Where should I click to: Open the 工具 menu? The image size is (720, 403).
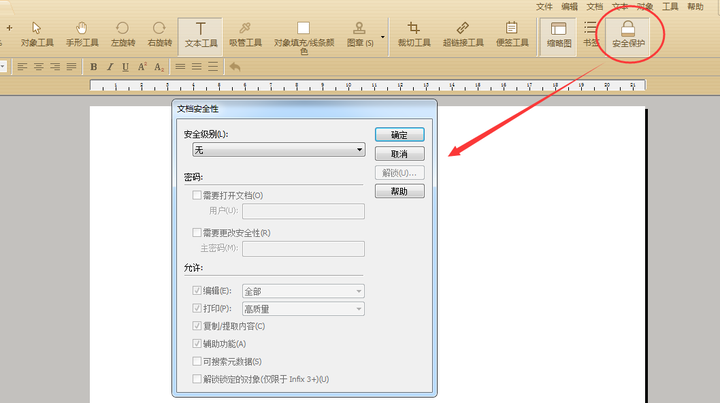pyautogui.click(x=670, y=6)
